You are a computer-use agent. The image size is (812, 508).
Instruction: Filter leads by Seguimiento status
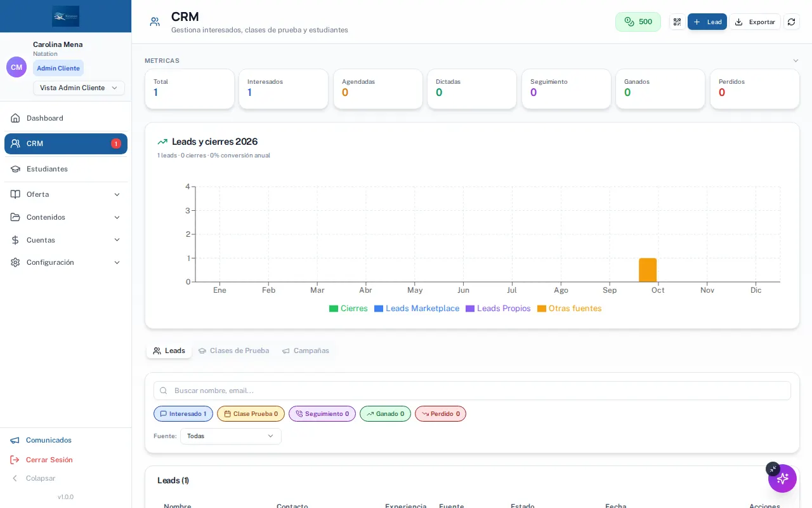[x=322, y=414]
